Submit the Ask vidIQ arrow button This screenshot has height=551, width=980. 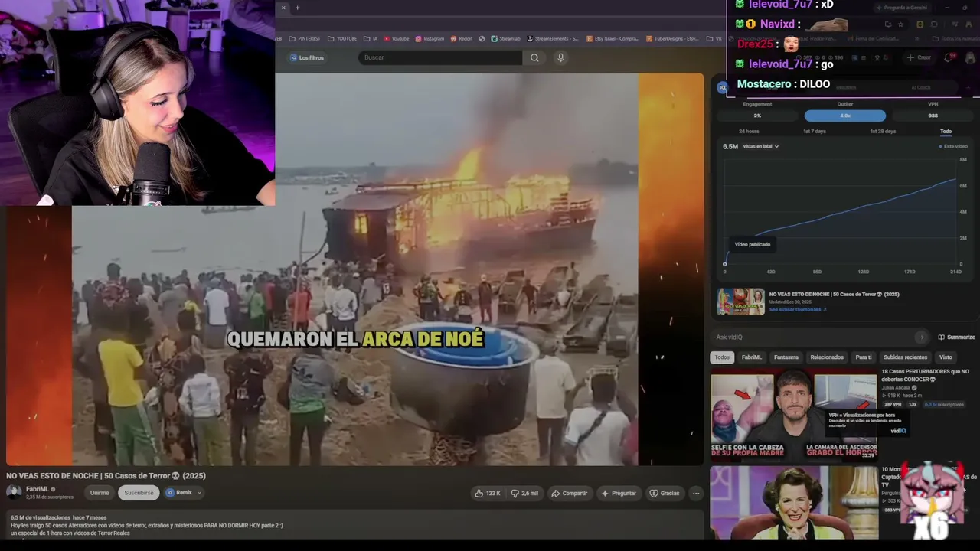pyautogui.click(x=922, y=337)
